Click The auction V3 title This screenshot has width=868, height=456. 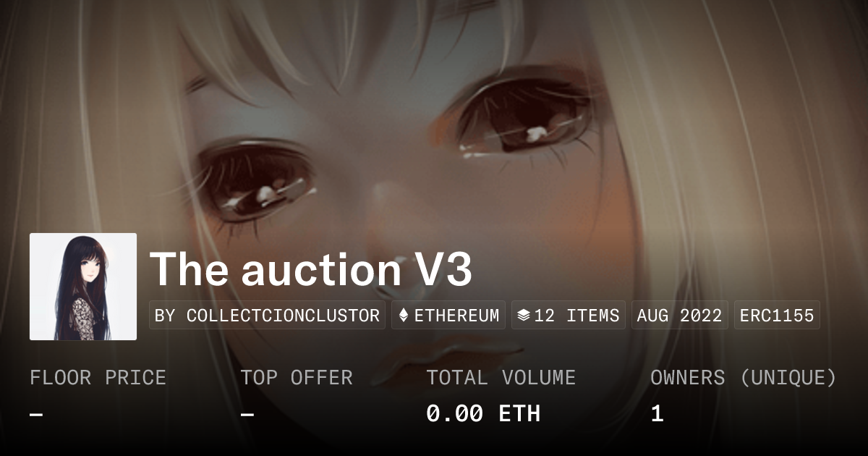point(311,270)
